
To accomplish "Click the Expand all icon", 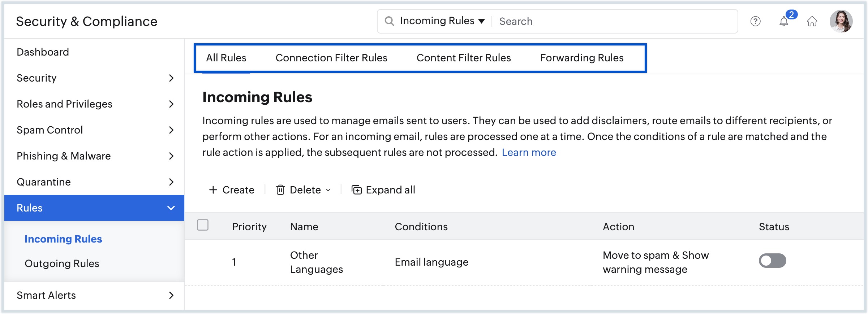I will point(357,190).
